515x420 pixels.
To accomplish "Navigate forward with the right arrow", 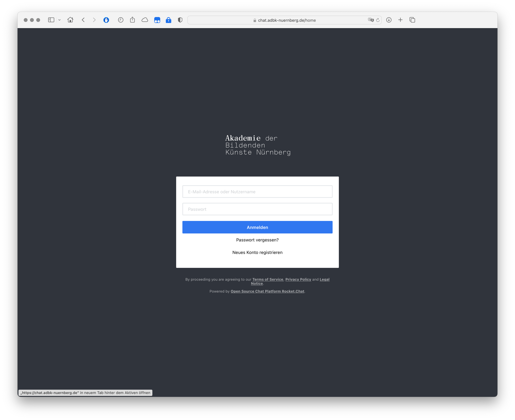I will (94, 20).
